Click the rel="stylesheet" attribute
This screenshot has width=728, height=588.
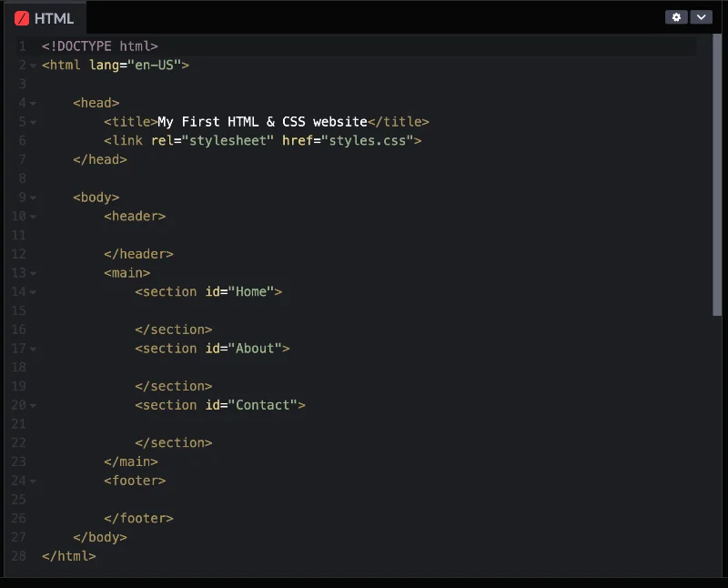point(212,141)
